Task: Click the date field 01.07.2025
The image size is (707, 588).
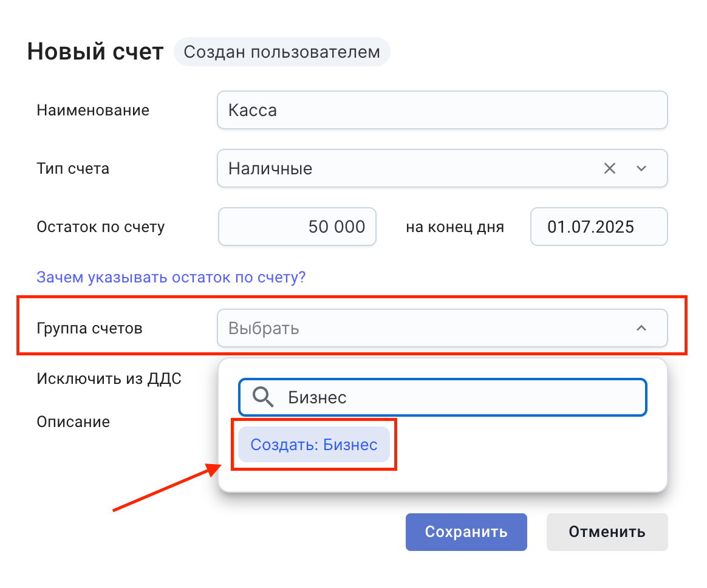Action: 599,227
